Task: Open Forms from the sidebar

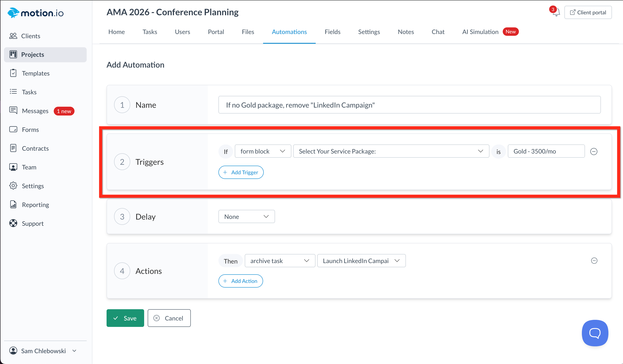Action: pos(30,130)
